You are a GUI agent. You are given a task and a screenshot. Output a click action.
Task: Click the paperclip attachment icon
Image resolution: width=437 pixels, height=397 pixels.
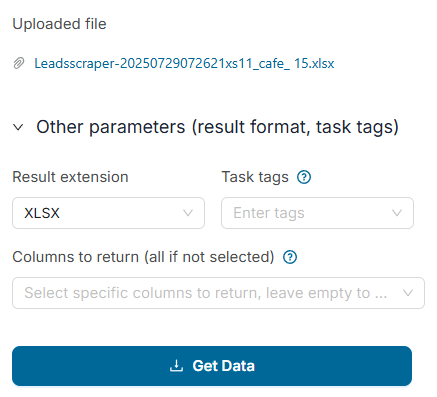(x=19, y=63)
